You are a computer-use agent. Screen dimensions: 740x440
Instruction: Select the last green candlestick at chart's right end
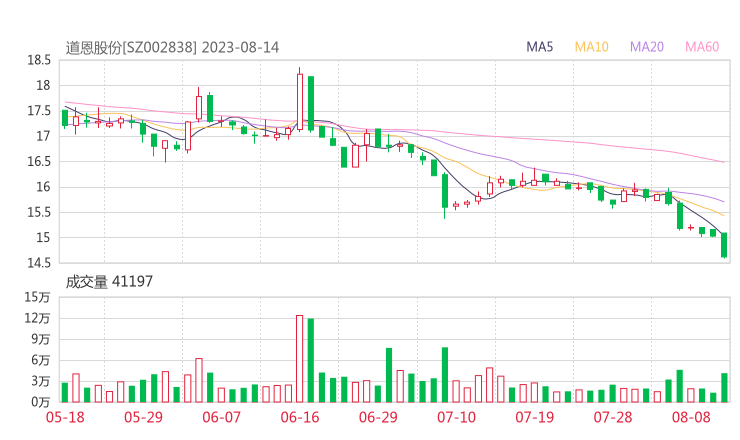[724, 245]
